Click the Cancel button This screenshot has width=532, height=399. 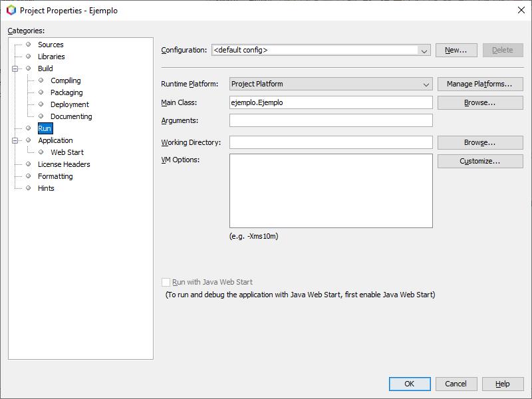(456, 384)
